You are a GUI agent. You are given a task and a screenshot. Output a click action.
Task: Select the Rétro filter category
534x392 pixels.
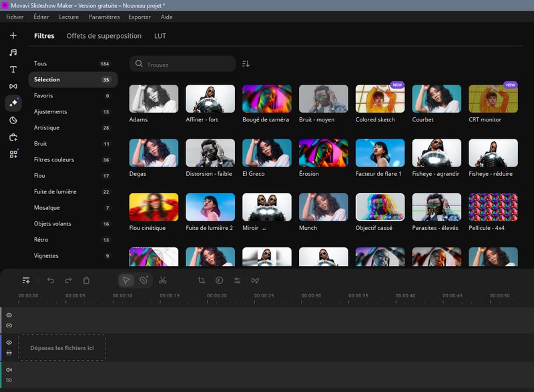pyautogui.click(x=43, y=240)
